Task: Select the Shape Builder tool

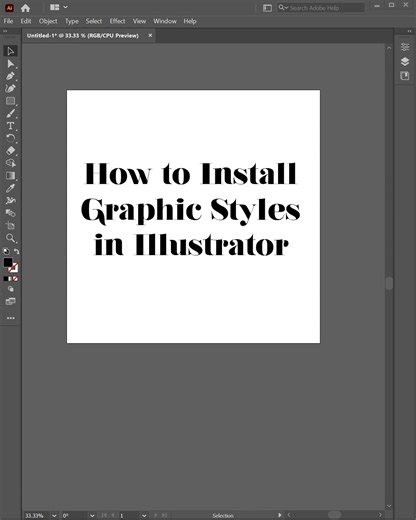Action: [x=10, y=163]
